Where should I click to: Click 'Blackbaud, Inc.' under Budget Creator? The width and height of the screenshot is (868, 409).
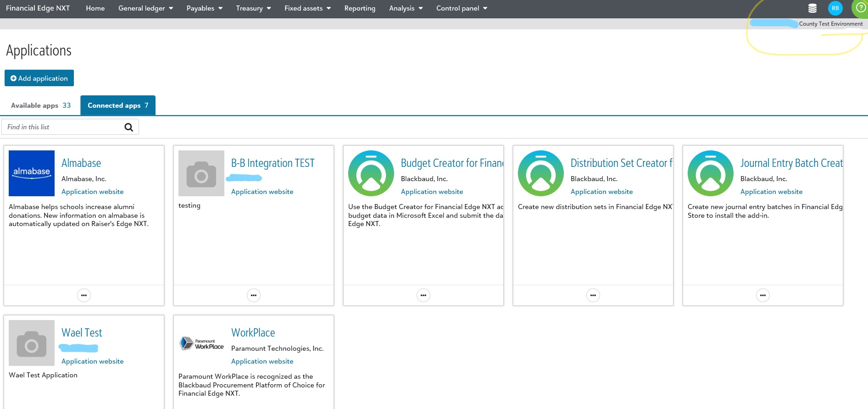(424, 179)
